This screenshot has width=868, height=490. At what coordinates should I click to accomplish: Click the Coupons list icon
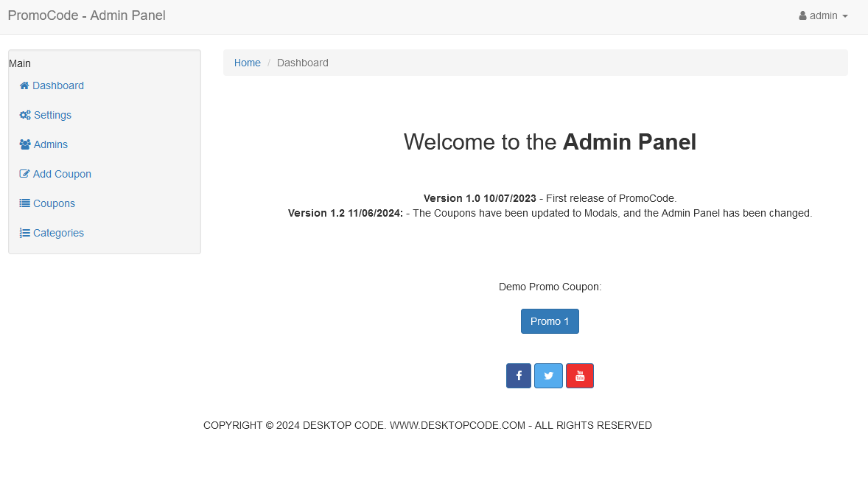pyautogui.click(x=25, y=203)
